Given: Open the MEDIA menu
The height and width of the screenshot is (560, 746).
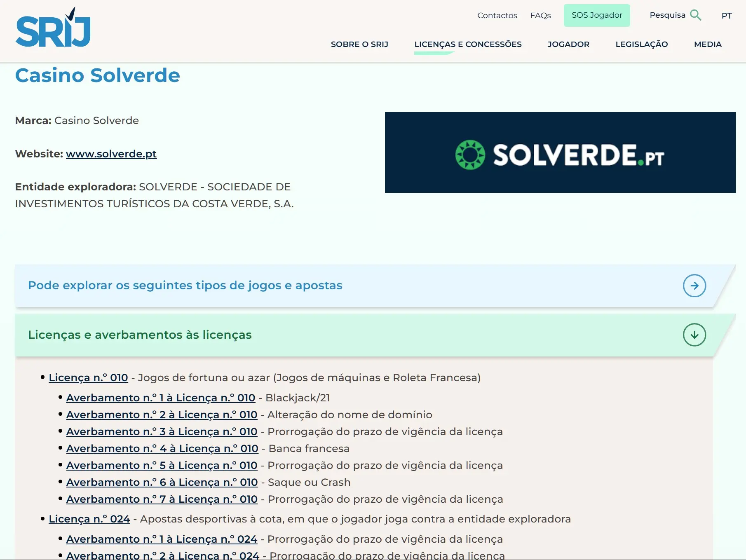Looking at the screenshot, I should coord(708,44).
